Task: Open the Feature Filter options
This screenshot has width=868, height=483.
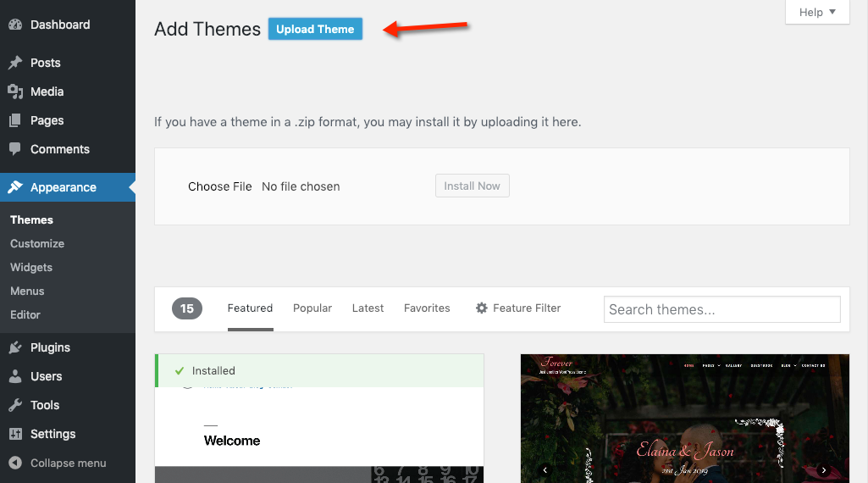Action: (x=518, y=308)
